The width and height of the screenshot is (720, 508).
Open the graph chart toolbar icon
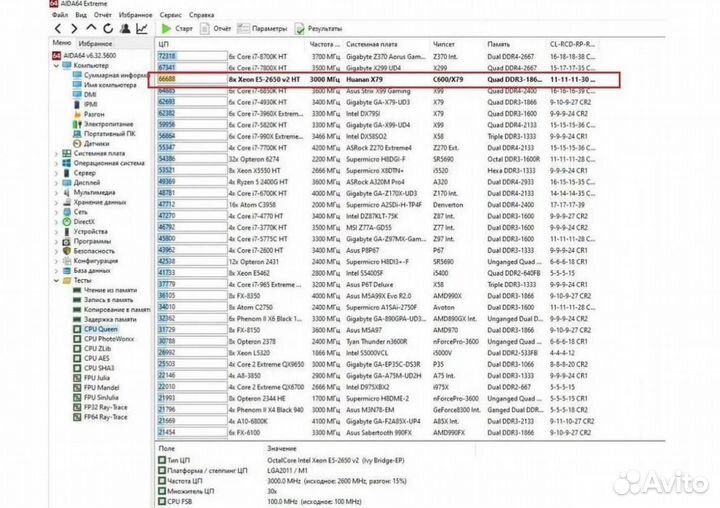click(142, 28)
